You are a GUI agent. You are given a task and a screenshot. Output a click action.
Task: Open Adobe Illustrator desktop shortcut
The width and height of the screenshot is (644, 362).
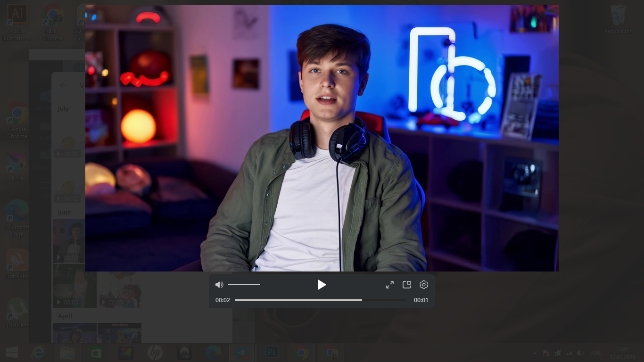coord(17,22)
